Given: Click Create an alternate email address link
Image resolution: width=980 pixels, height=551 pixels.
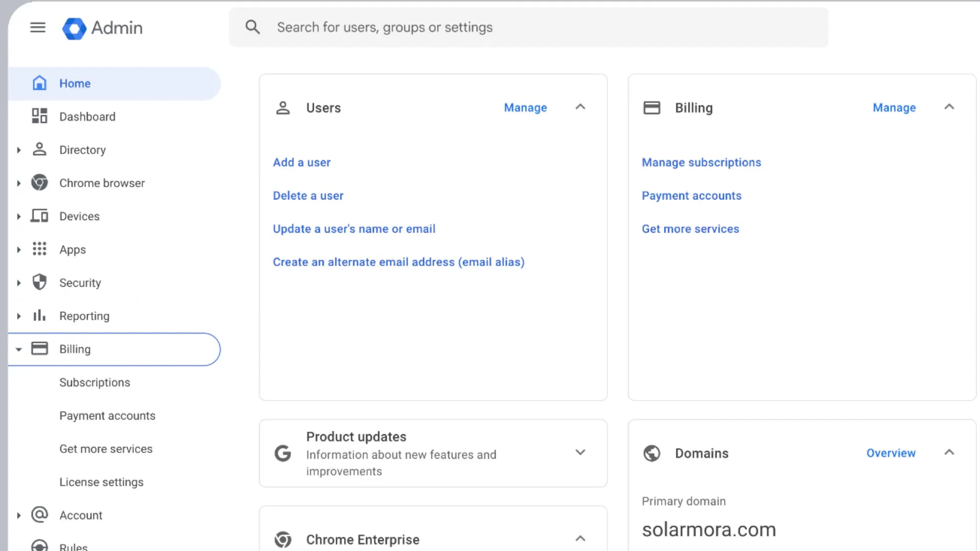Looking at the screenshot, I should pos(399,262).
